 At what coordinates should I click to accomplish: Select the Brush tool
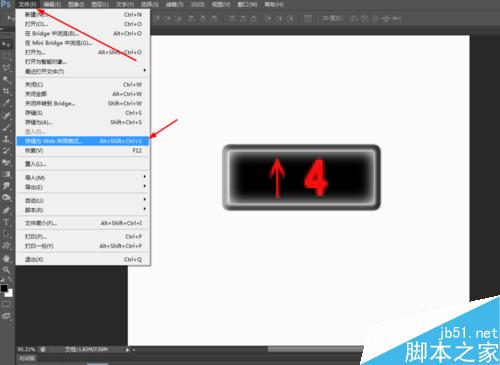pos(6,127)
